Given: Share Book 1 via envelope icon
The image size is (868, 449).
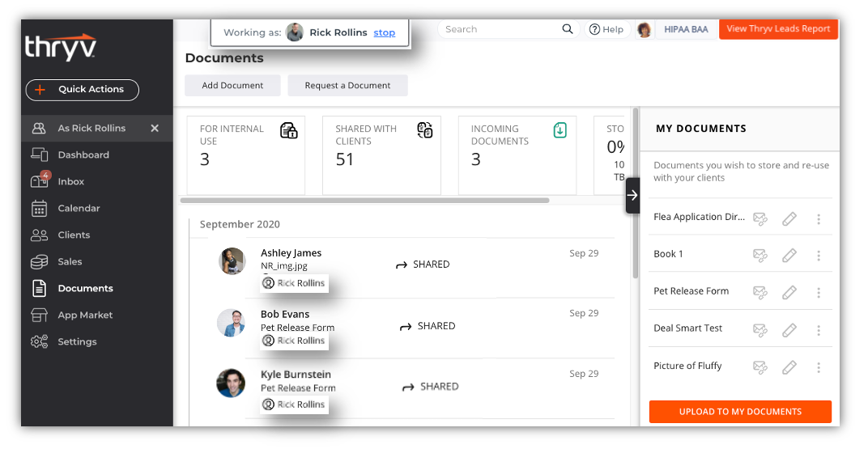Looking at the screenshot, I should [760, 256].
